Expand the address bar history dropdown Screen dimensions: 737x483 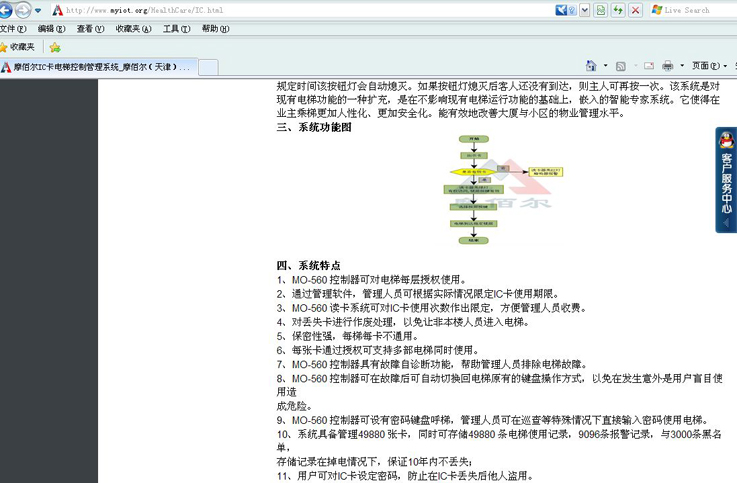584,10
